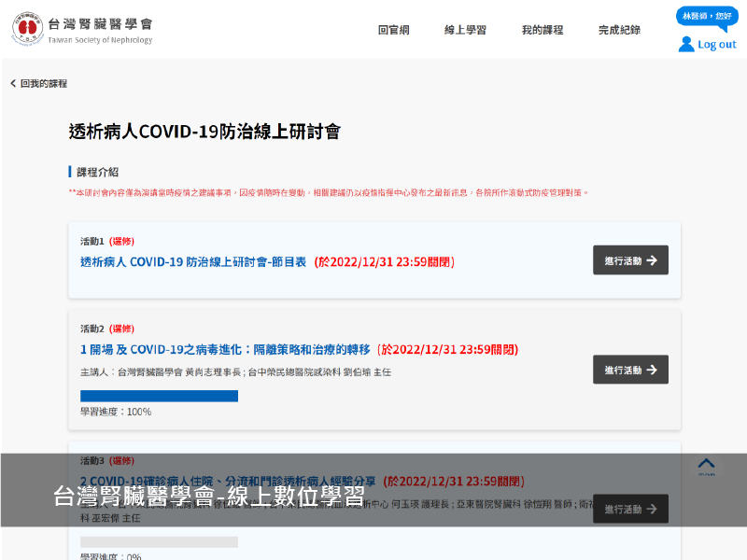Image resolution: width=747 pixels, height=560 pixels.
Task: Open the 回官網 menu item
Action: (x=393, y=30)
